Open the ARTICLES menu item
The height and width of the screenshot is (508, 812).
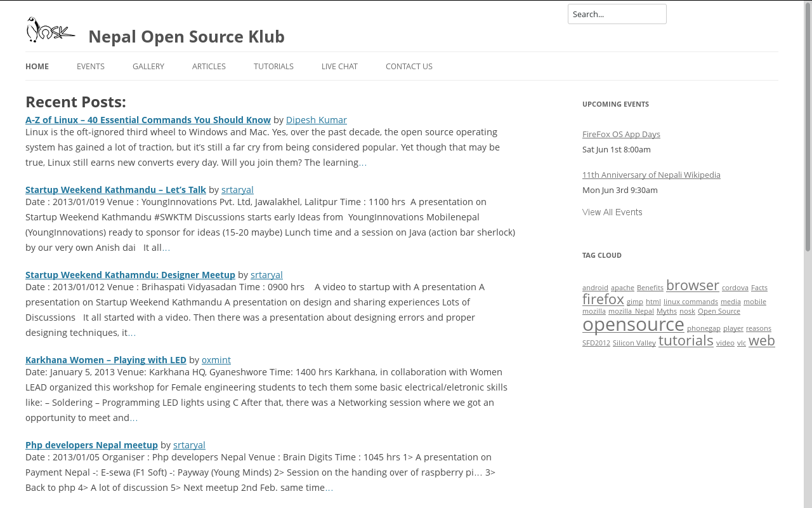coord(209,66)
